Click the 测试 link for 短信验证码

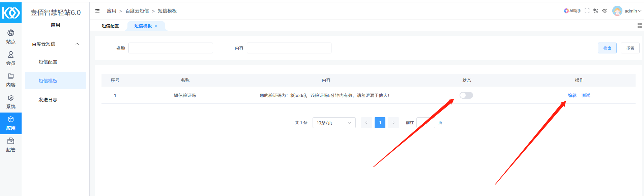pos(586,96)
